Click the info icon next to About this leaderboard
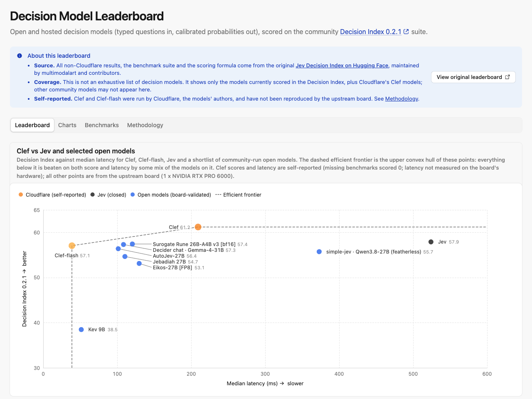532x399 pixels. pos(20,56)
